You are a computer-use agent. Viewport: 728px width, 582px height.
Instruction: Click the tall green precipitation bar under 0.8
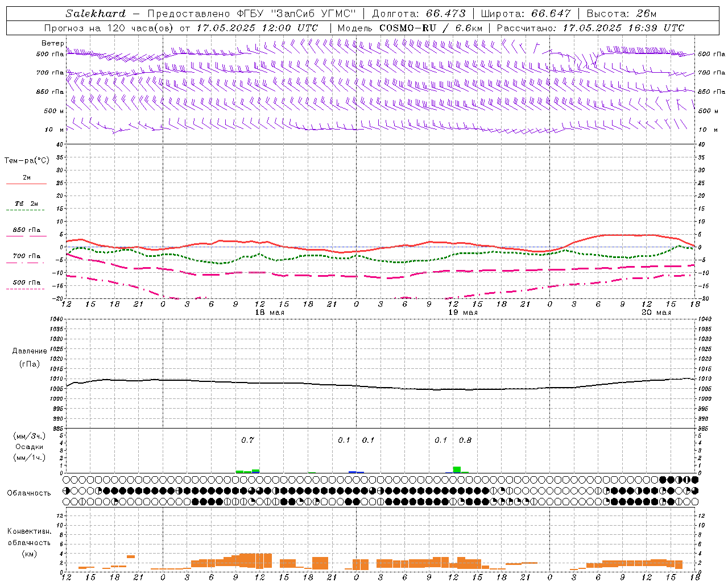457,469
